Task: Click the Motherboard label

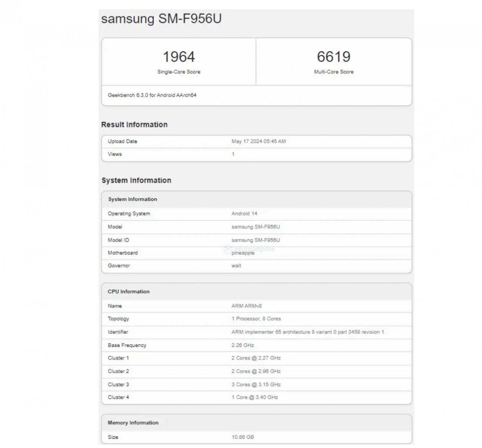Action: [123, 253]
